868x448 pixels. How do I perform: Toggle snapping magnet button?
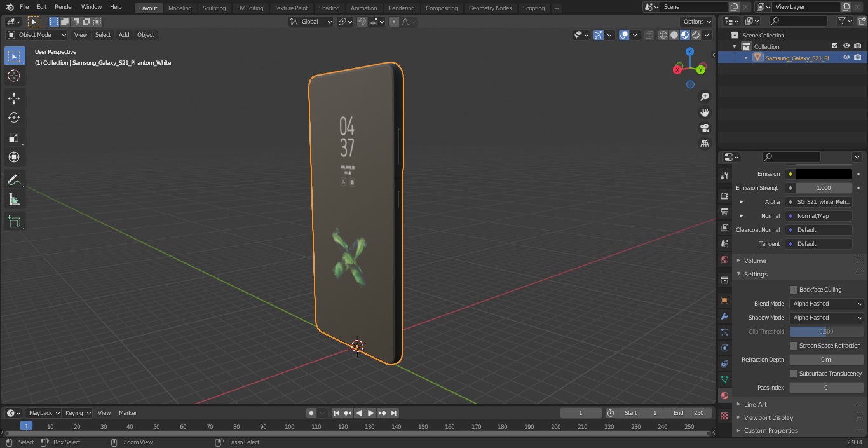(362, 22)
